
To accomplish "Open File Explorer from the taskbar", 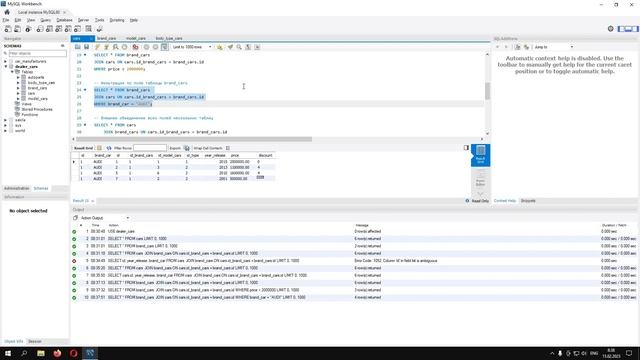I will [x=41, y=353].
